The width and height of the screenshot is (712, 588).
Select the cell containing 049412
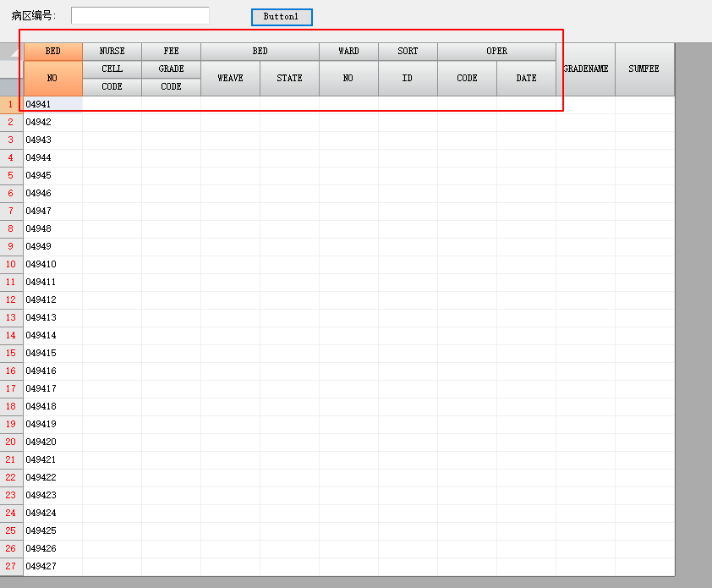point(52,299)
